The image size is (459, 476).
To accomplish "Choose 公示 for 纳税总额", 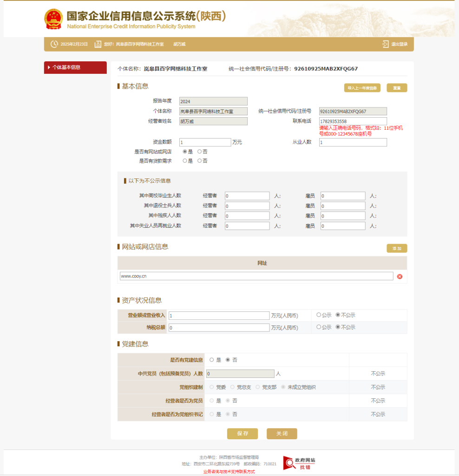I will [x=319, y=327].
